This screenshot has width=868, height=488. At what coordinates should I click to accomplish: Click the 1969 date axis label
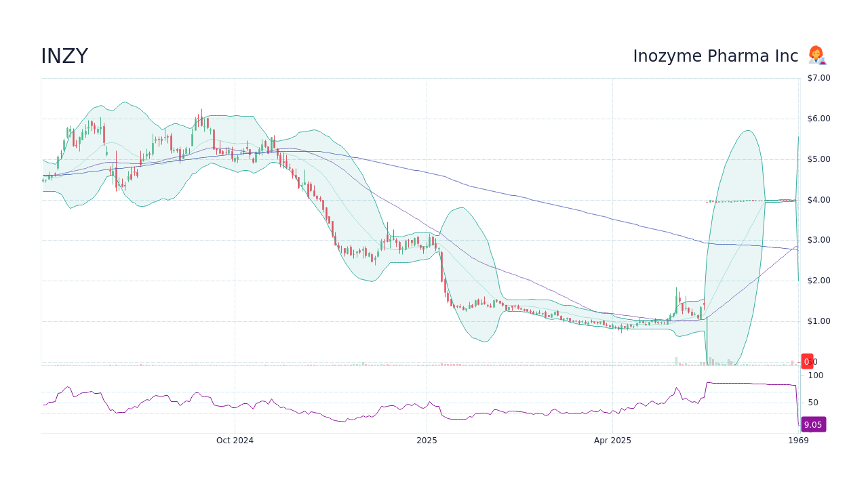coord(797,440)
